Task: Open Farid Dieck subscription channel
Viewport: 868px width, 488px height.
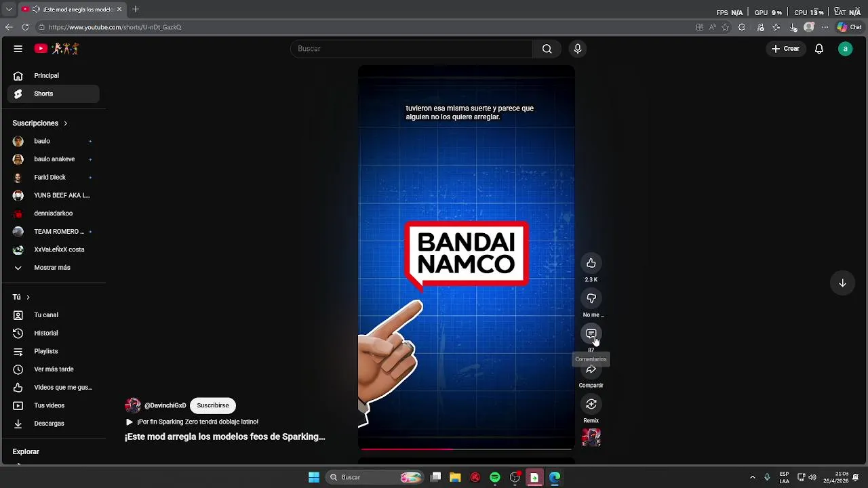Action: coord(54,178)
